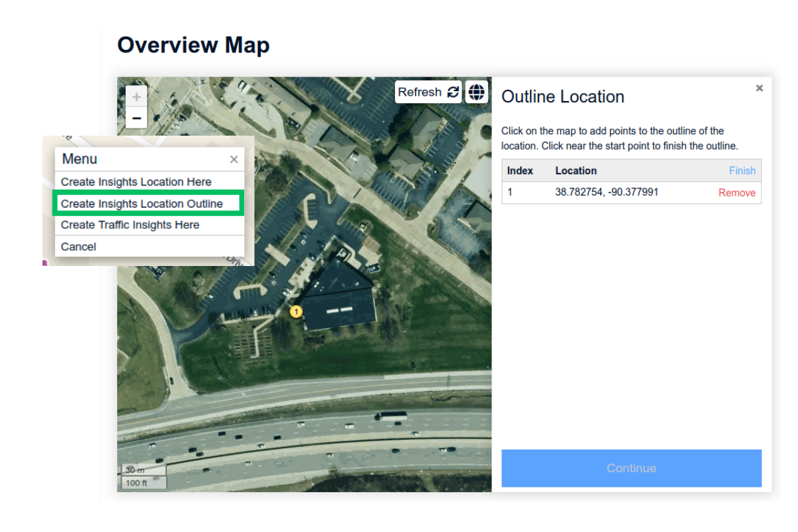Zoom out on the map
This screenshot has width=798, height=532.
click(x=136, y=117)
